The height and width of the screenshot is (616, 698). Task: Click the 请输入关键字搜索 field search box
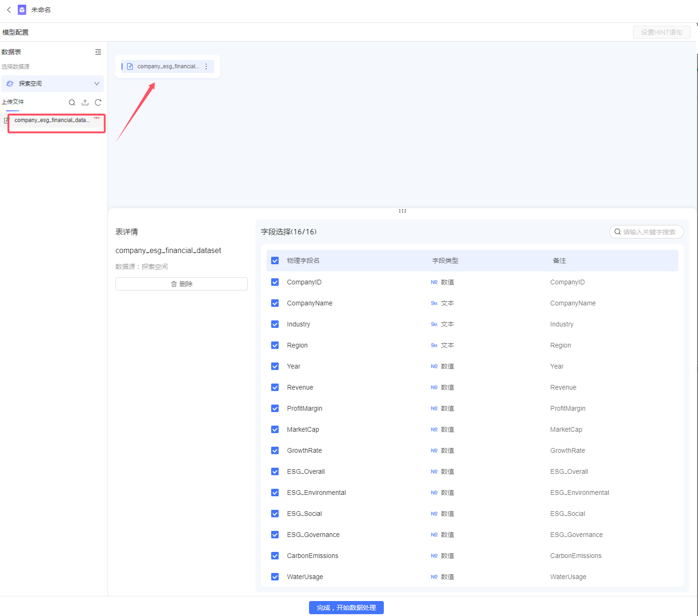(x=647, y=232)
